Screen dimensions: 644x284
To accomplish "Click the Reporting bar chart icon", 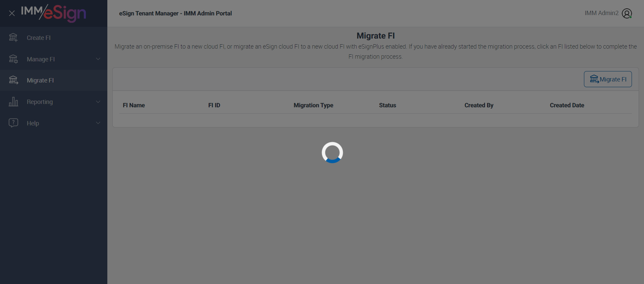I will tap(13, 102).
